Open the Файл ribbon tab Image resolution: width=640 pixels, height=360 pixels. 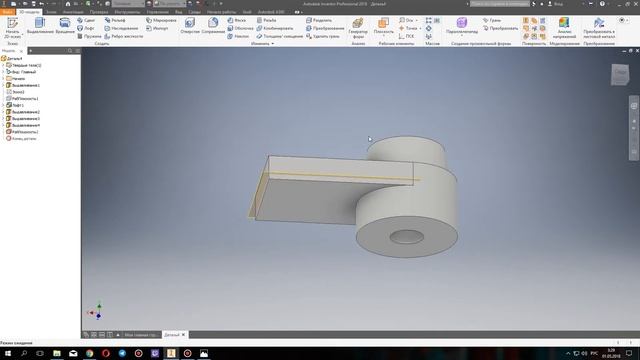pyautogui.click(x=7, y=12)
